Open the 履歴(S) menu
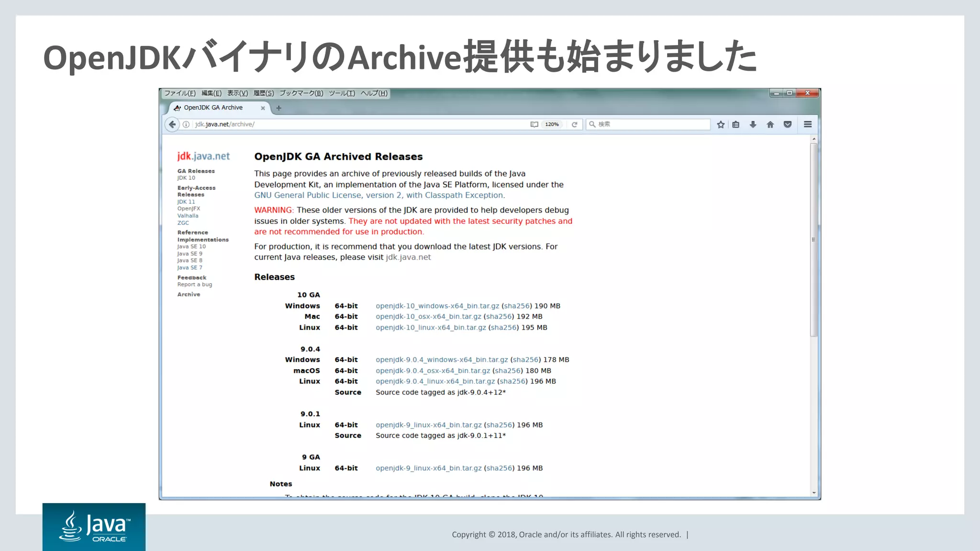The width and height of the screenshot is (980, 551). tap(264, 93)
